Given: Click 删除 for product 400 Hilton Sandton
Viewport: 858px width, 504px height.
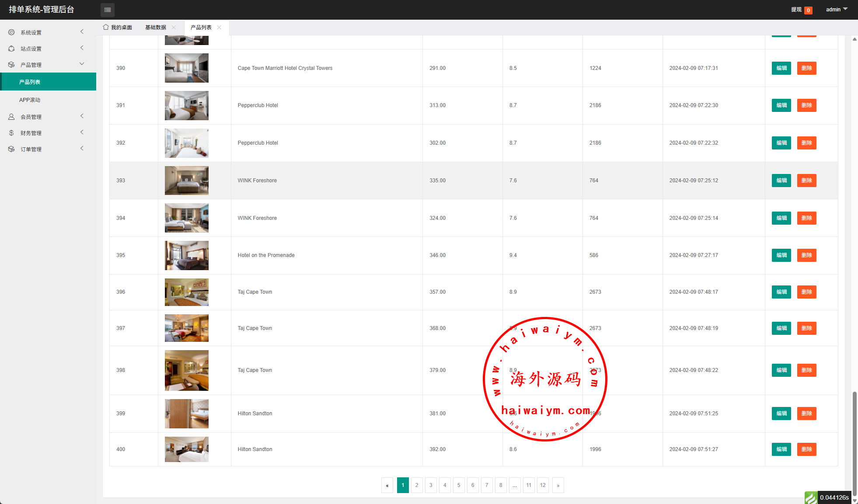Looking at the screenshot, I should click(806, 449).
